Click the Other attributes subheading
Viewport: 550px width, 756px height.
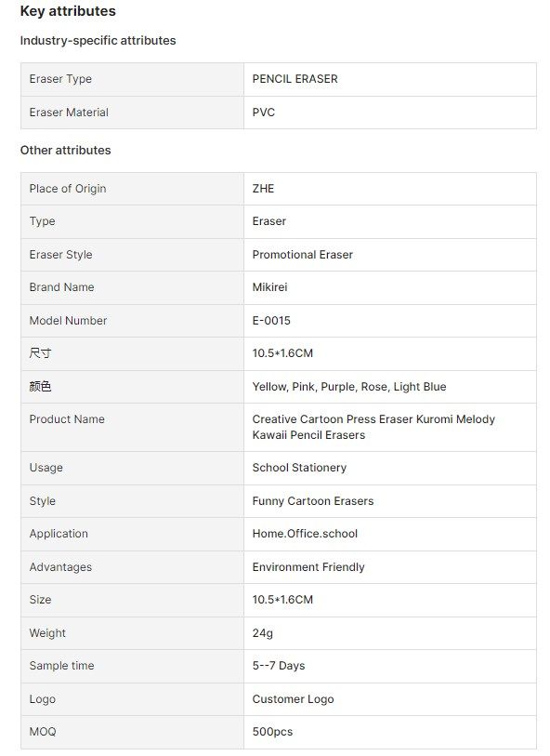pyautogui.click(x=66, y=151)
